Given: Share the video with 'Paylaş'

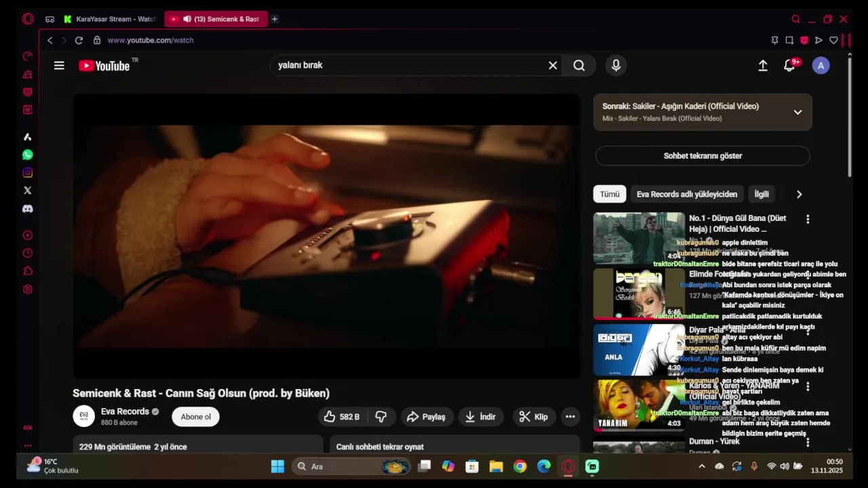Looking at the screenshot, I should (427, 417).
